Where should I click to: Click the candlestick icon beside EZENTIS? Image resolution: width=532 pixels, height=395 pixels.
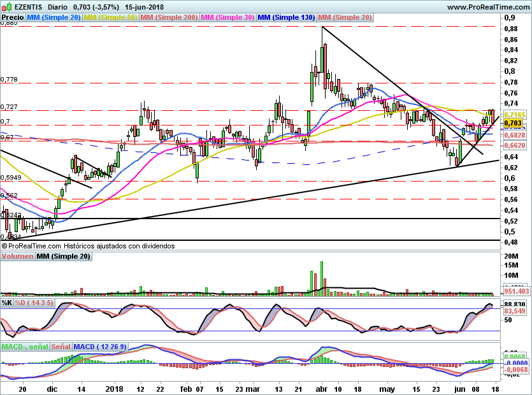7,6
